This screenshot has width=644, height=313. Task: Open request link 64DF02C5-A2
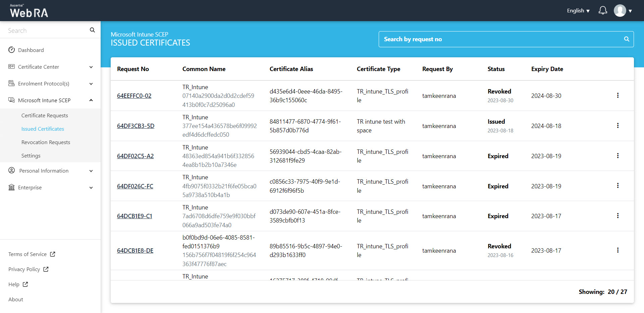click(135, 156)
